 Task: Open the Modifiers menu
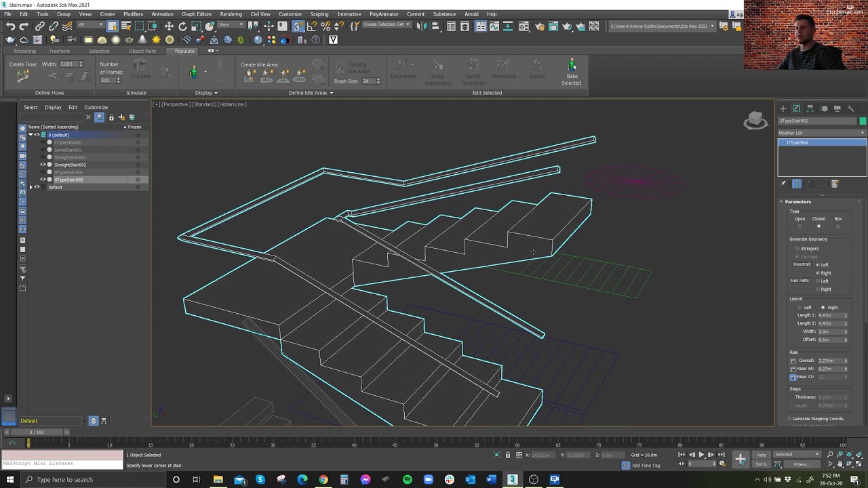pyautogui.click(x=133, y=14)
